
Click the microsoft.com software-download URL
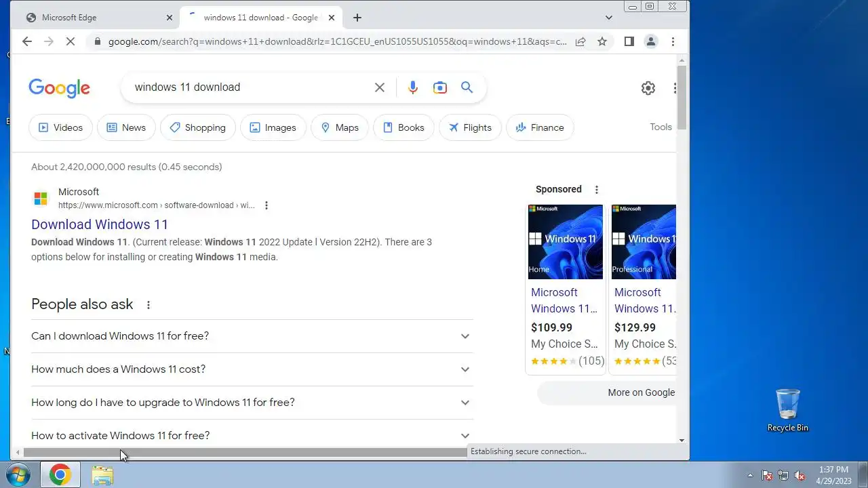157,205
